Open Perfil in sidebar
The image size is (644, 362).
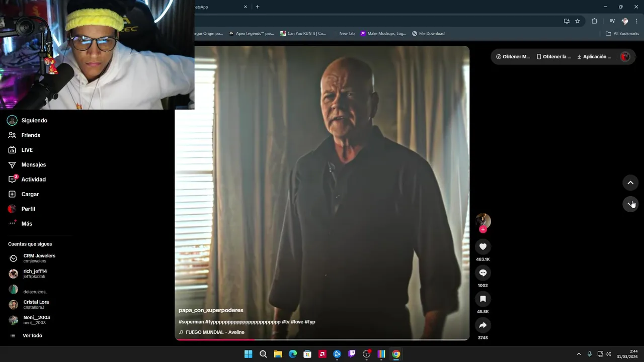tap(22, 209)
